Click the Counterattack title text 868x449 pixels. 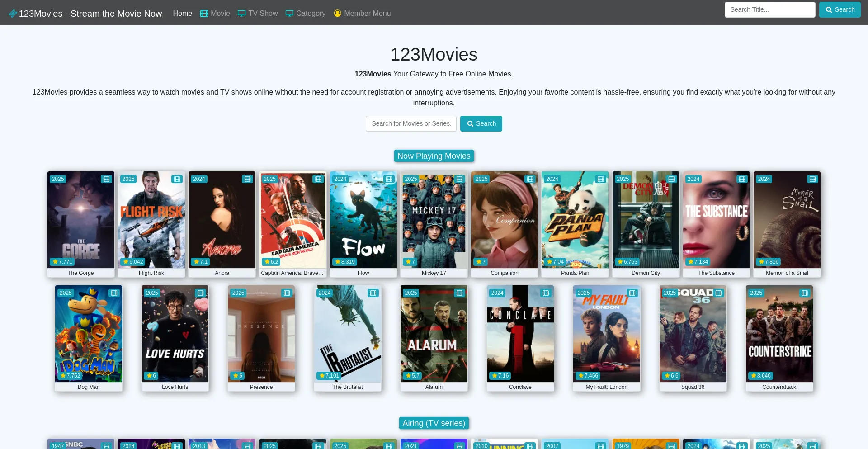(x=779, y=387)
